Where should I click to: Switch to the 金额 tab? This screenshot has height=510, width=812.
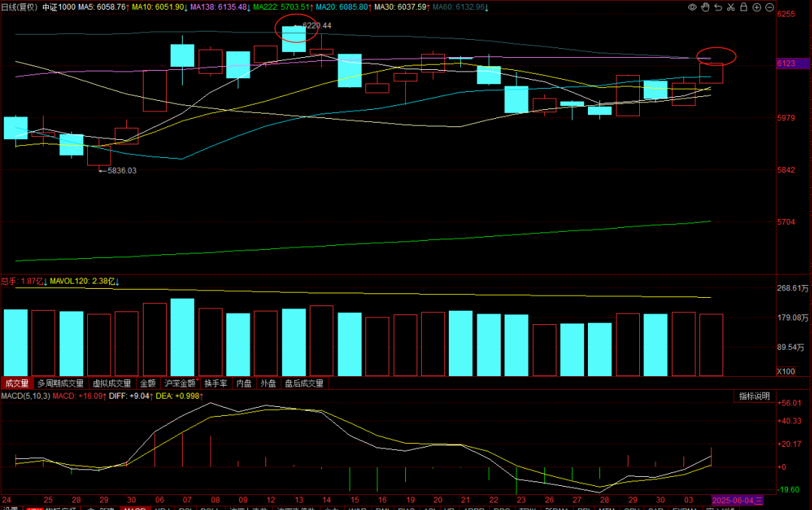(148, 384)
